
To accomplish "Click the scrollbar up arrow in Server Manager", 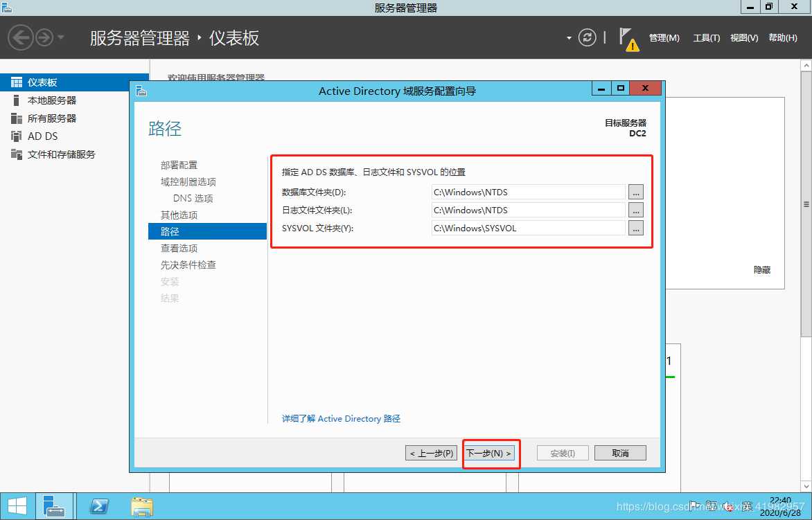I will [x=806, y=65].
